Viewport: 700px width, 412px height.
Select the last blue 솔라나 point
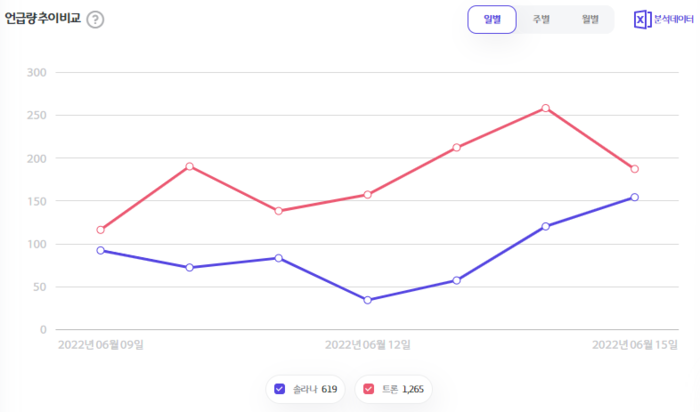[x=634, y=197]
